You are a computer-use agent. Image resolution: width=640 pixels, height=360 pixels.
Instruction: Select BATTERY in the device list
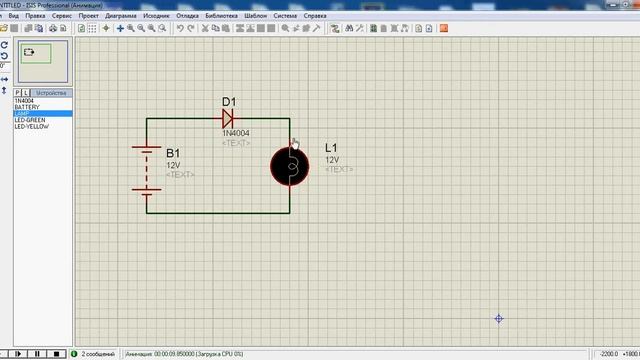coord(43,107)
